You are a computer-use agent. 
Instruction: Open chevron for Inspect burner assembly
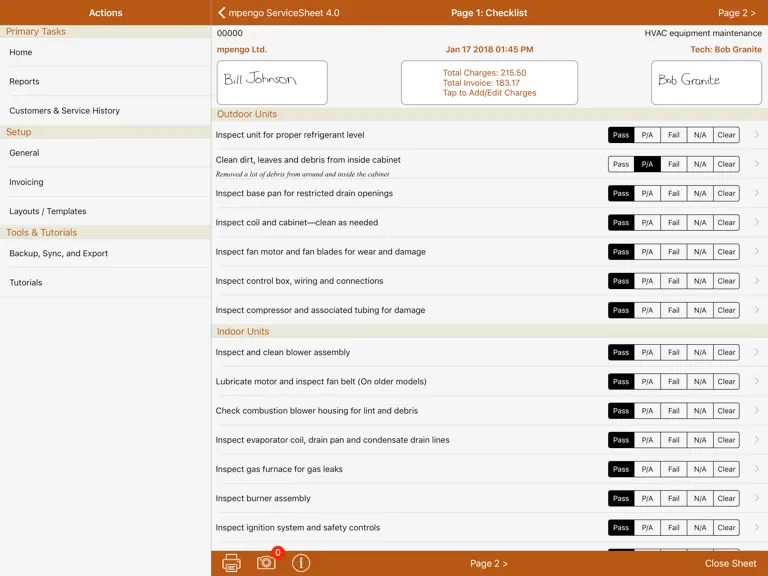coord(756,498)
